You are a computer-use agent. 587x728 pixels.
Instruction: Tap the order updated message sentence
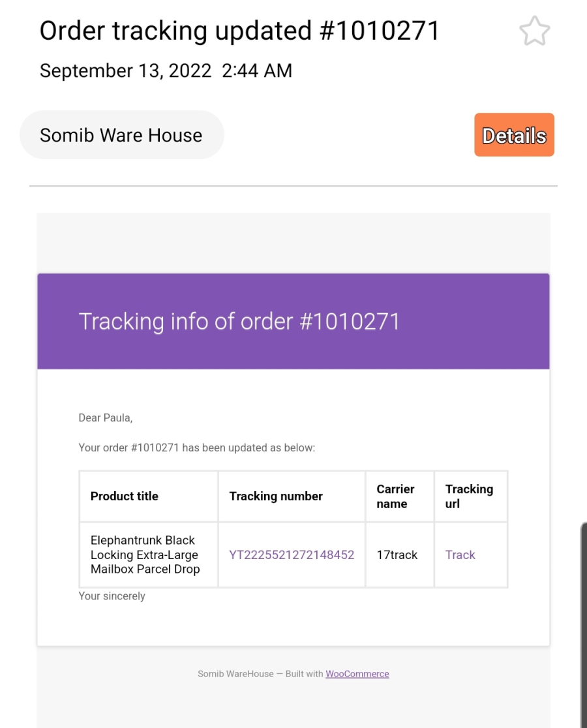click(197, 447)
